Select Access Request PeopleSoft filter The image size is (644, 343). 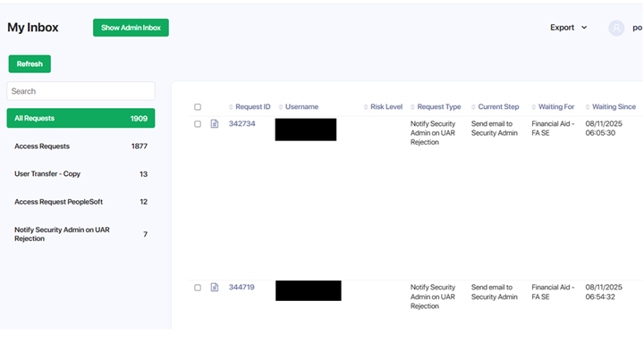point(80,202)
